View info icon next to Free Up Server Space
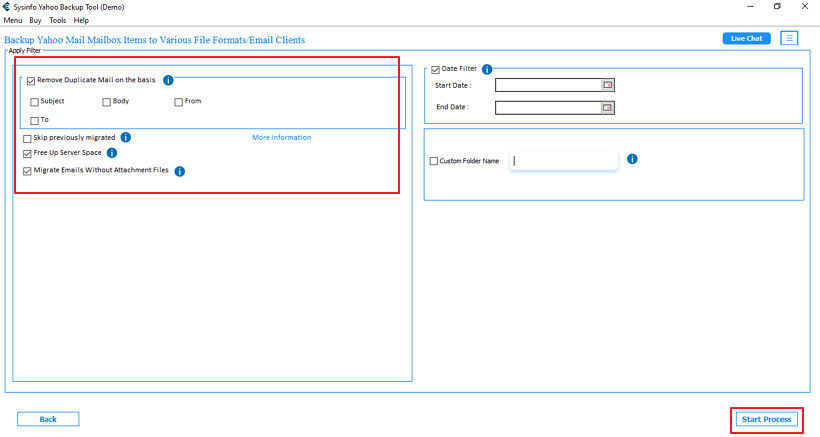Image resolution: width=820 pixels, height=437 pixels. [x=112, y=153]
